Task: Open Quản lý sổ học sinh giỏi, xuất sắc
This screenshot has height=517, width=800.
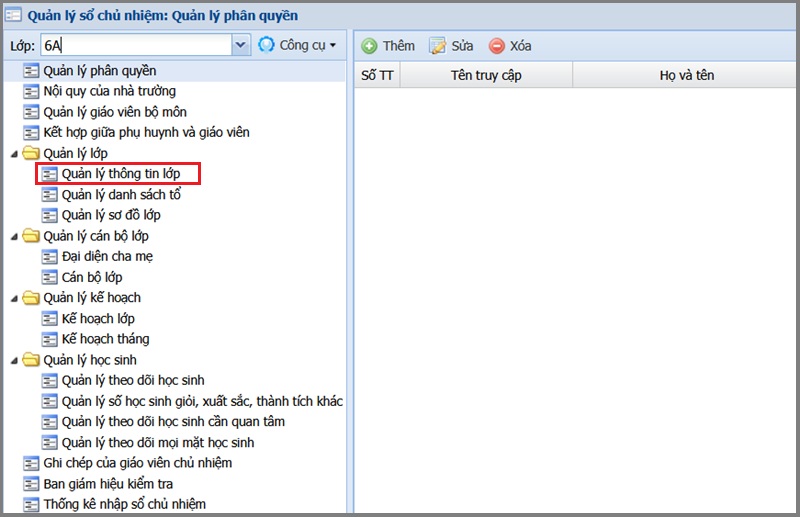Action: click(x=202, y=401)
